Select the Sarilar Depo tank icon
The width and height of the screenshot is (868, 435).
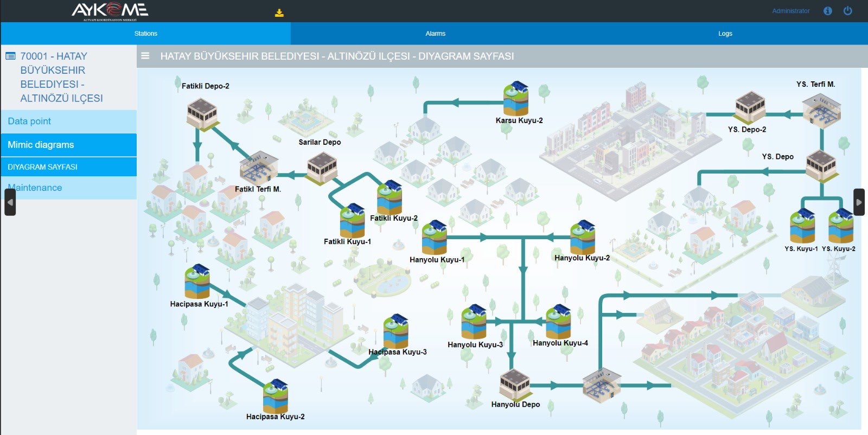pyautogui.click(x=322, y=168)
